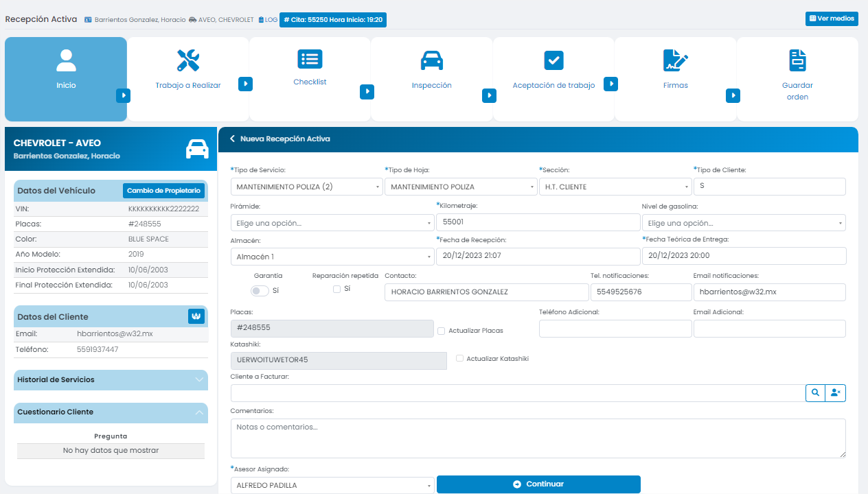Click the Katashiki field showing UERWOITUWETOR45
Viewport: 868px width, 494px height.
pos(339,361)
